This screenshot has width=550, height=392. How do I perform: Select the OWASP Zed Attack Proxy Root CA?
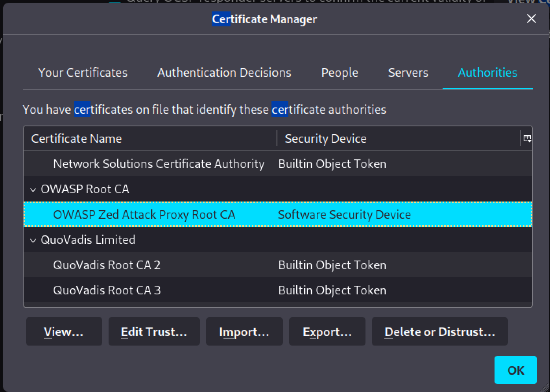144,214
